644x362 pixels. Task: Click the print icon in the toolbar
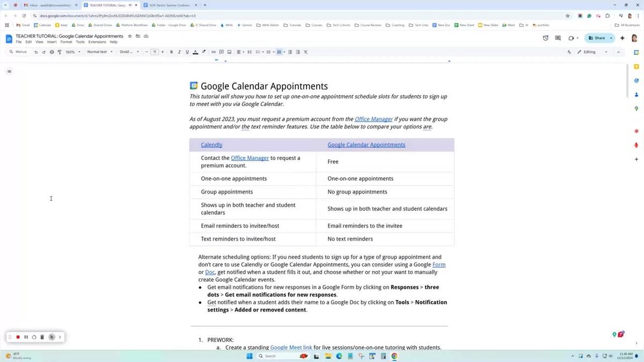[x=51, y=52]
